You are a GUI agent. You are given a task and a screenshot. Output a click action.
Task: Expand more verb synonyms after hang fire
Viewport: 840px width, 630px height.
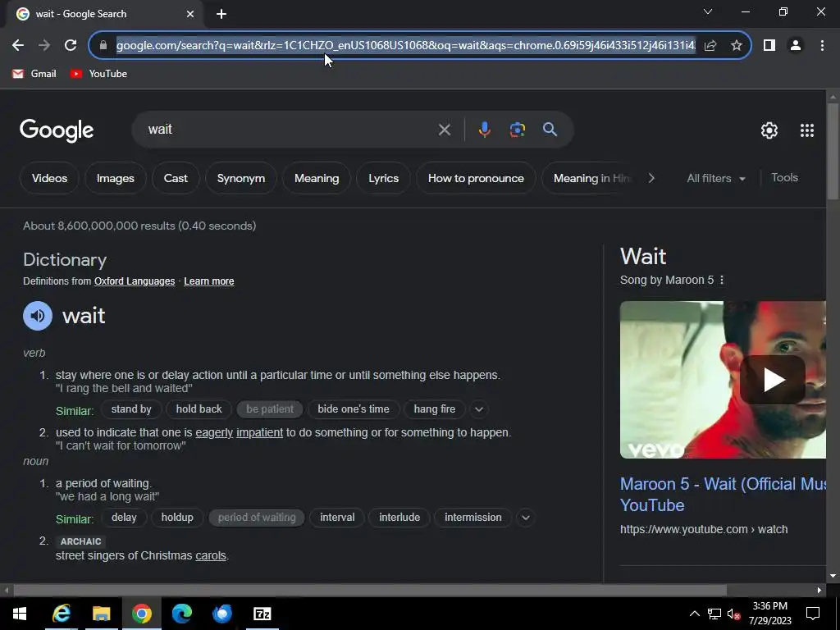[479, 410]
